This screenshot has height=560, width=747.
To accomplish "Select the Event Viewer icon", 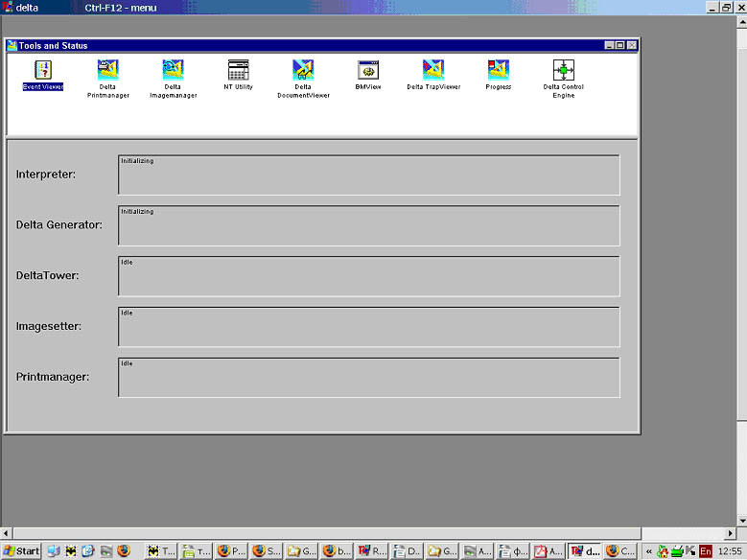I will tap(43, 70).
